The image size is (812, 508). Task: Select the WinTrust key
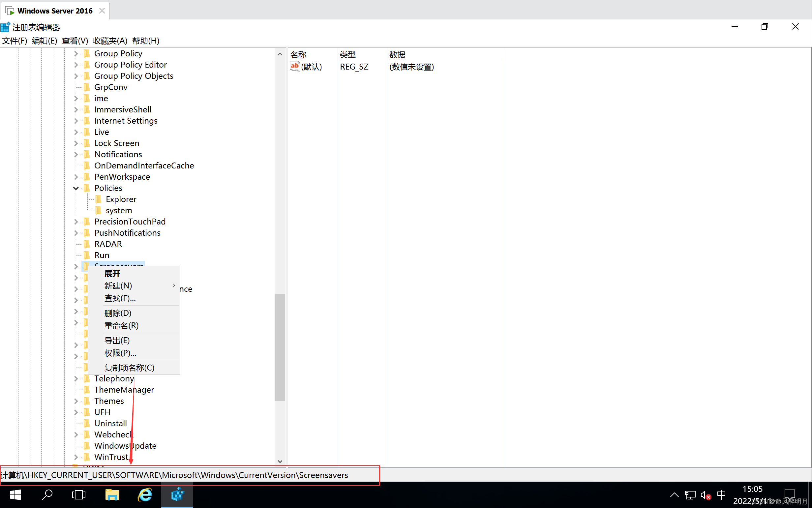(111, 457)
